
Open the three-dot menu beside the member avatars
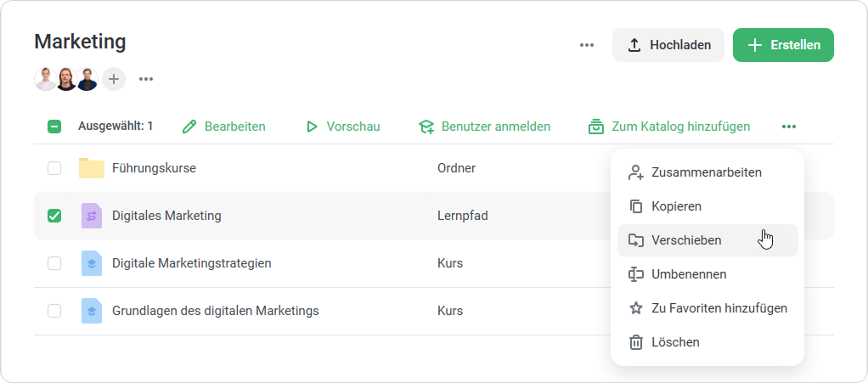146,79
